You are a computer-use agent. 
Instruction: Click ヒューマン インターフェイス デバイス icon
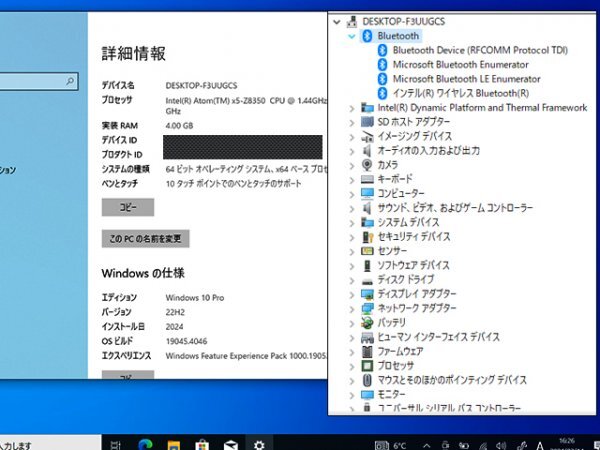(367, 337)
